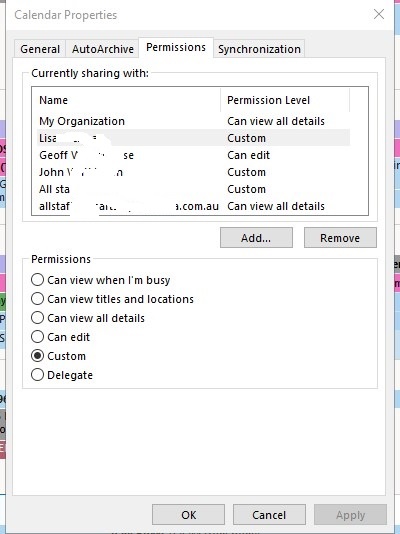Select the allstaff .com.au email entry
This screenshot has height=534, width=400.
coord(193,206)
